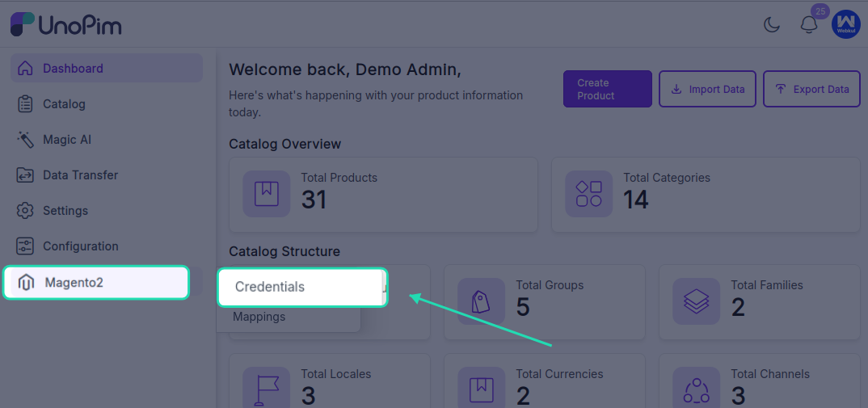Image resolution: width=868 pixels, height=408 pixels.
Task: Click Total Currencies icon
Action: pos(481,388)
